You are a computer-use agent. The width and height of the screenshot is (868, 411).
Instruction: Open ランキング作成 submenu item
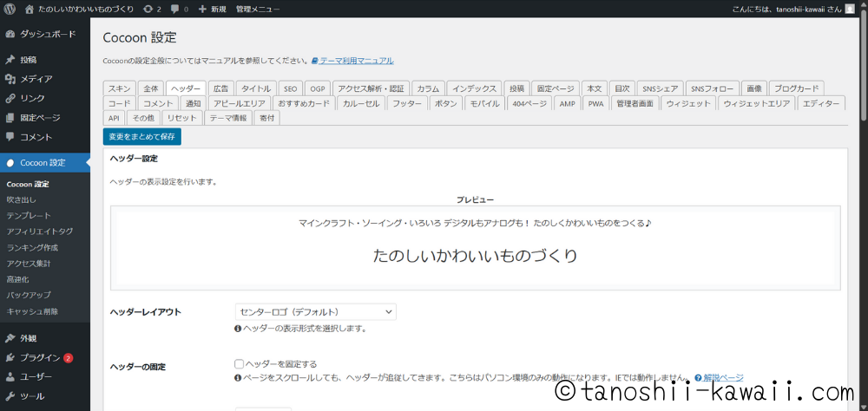tap(33, 248)
